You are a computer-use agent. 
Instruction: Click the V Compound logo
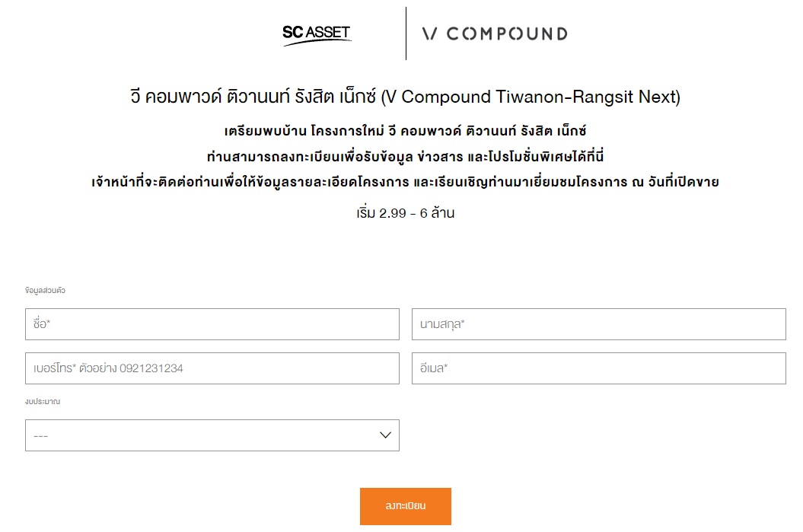click(495, 33)
